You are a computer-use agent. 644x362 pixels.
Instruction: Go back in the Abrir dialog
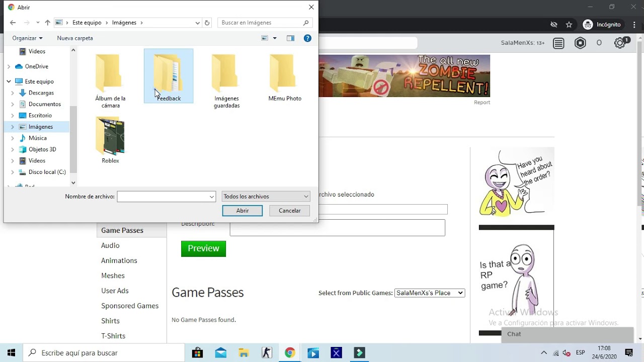click(13, 23)
